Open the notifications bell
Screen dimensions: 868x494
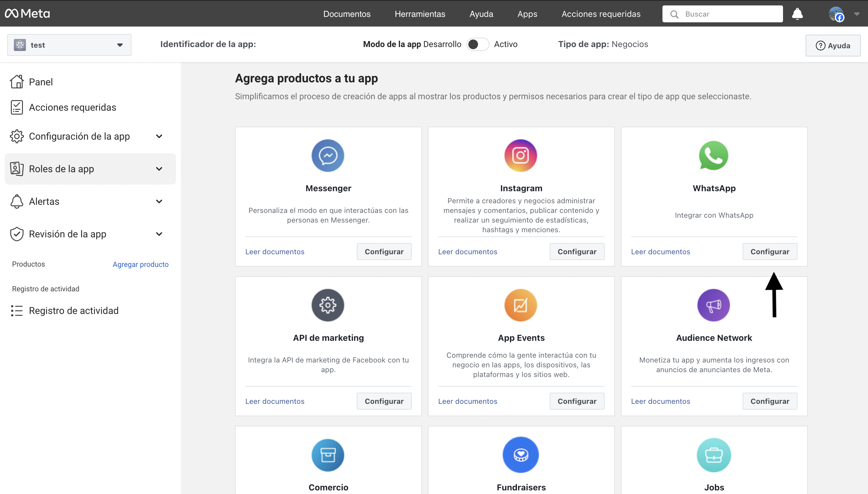(797, 14)
